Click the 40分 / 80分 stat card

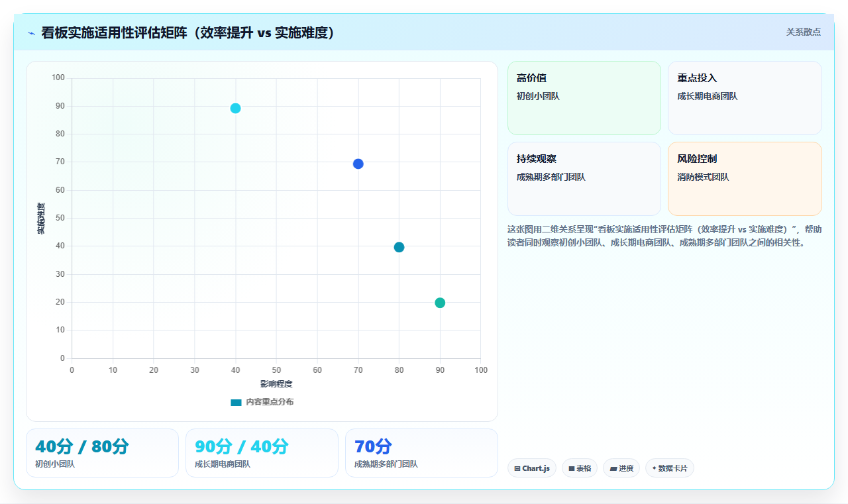[102, 453]
